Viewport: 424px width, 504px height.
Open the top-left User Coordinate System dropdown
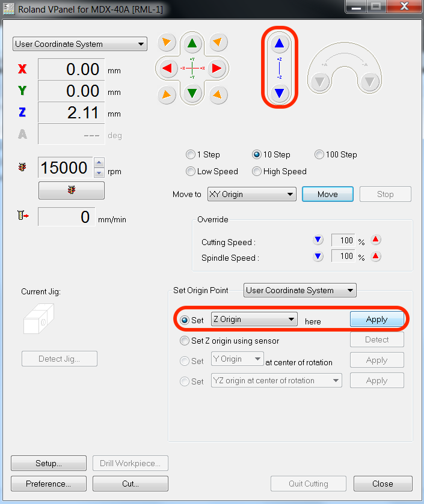tap(80, 44)
